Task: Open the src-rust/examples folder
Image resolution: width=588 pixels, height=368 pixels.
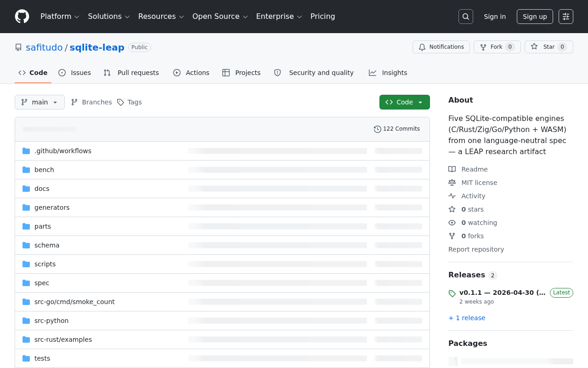Action: [63, 339]
